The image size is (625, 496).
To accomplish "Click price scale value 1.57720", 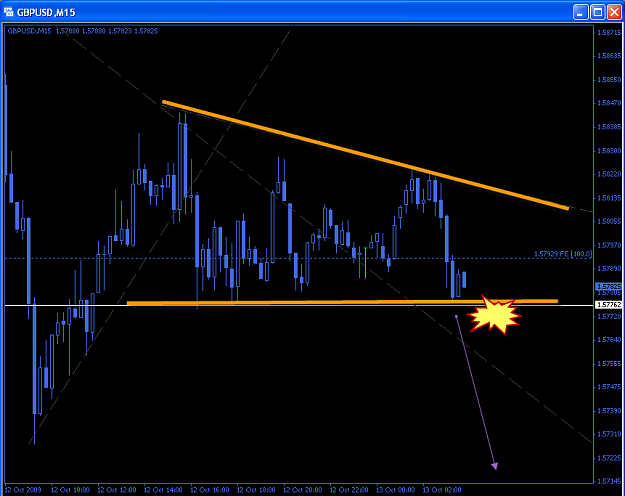I will [609, 316].
